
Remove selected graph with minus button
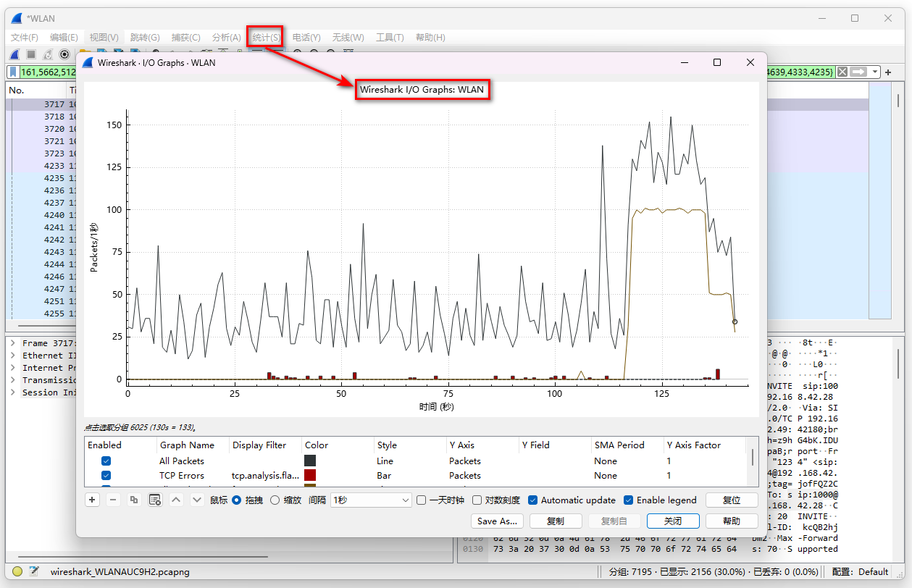click(113, 500)
